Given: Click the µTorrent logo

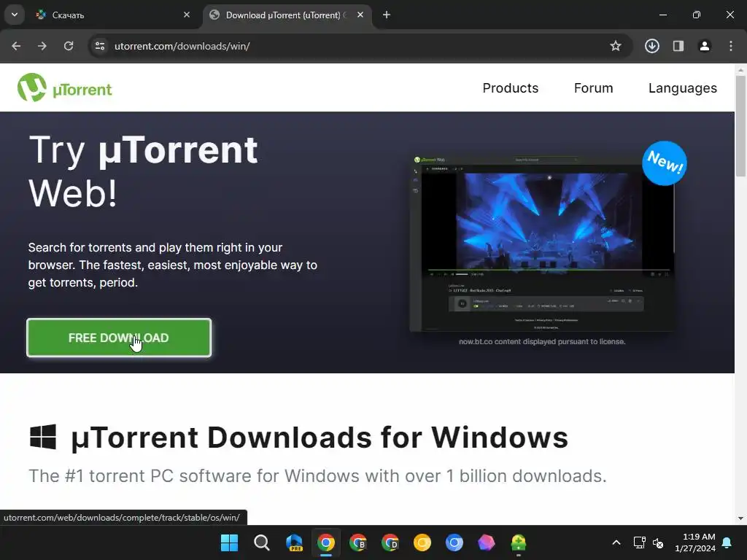Looking at the screenshot, I should click(65, 87).
